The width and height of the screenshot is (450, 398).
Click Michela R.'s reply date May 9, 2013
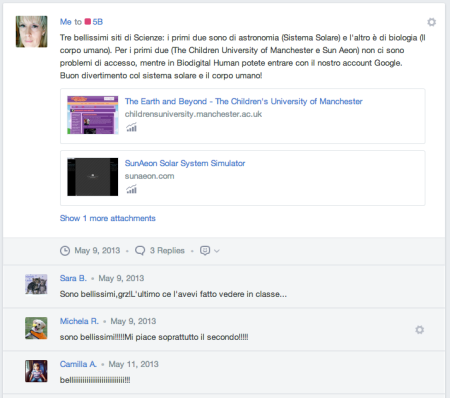click(133, 321)
